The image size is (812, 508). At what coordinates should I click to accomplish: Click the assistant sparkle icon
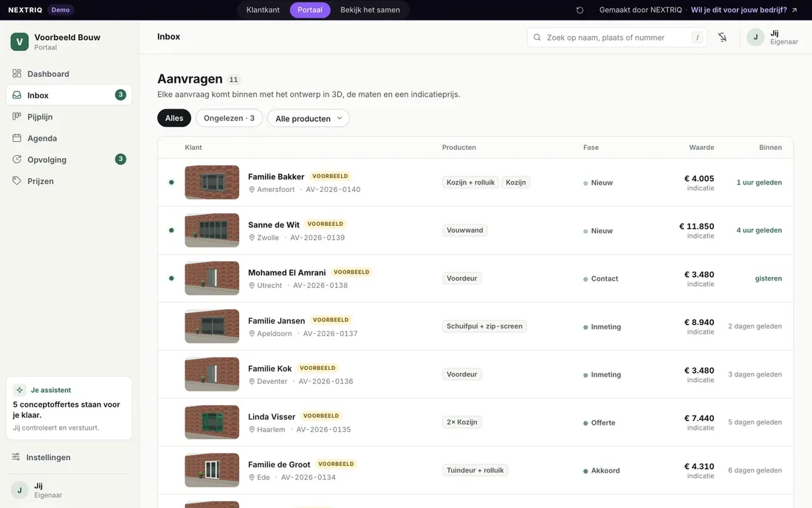click(x=20, y=390)
